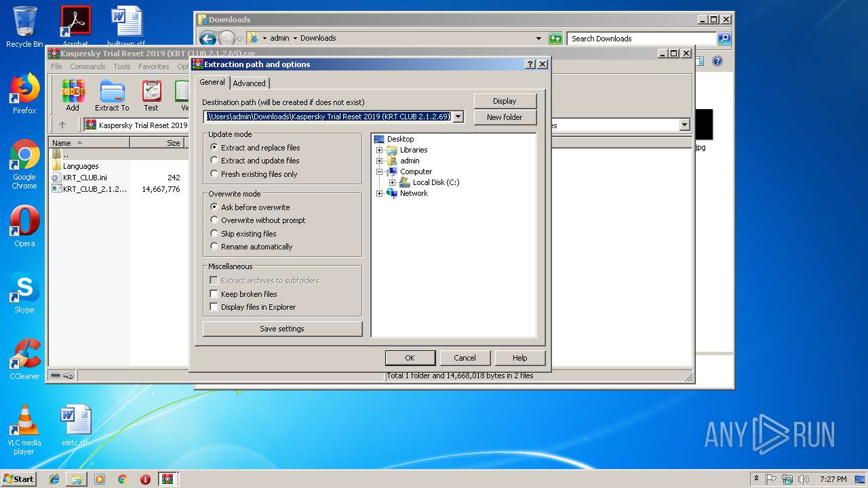The image size is (868, 488).
Task: Open File menu in WinRAR
Action: coord(56,66)
